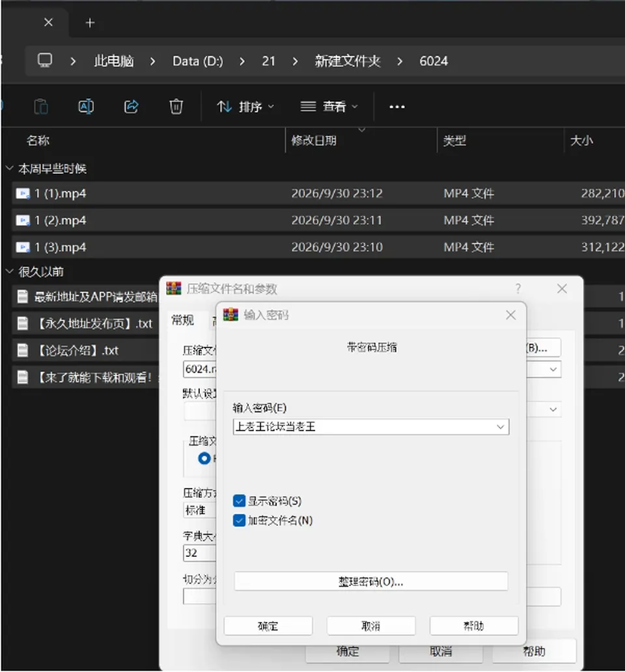The image size is (625, 672).
Task: Click Data (D:) in the address breadcrumb
Action: [x=198, y=61]
